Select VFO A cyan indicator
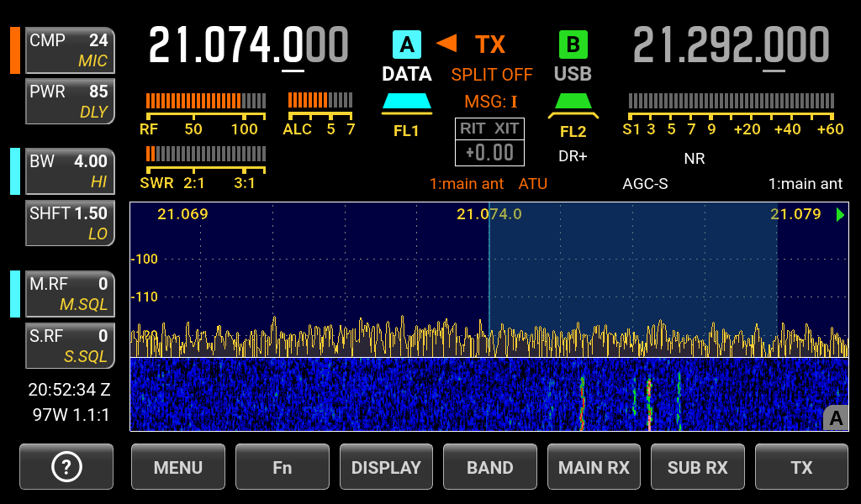861x504 pixels. point(407,44)
